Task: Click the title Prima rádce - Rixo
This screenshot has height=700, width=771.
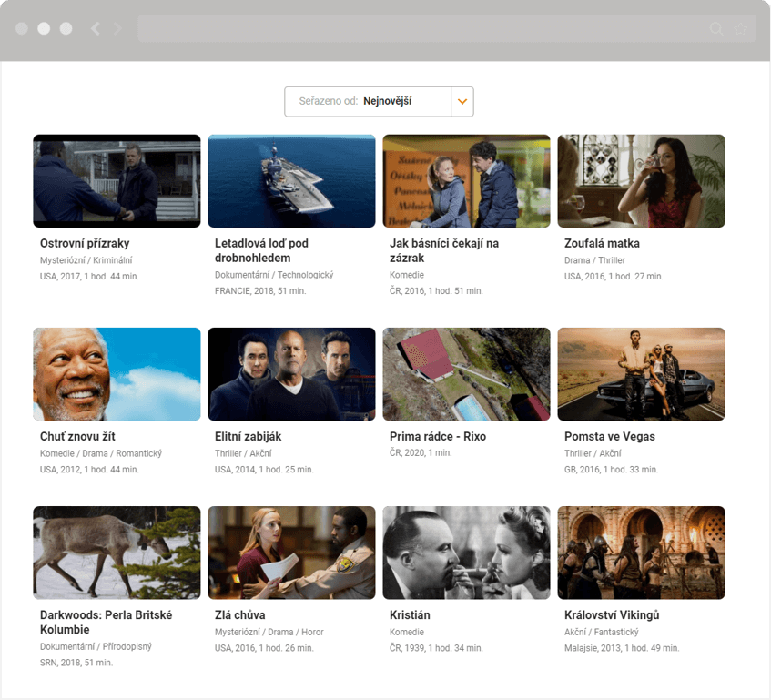Action: coord(438,437)
